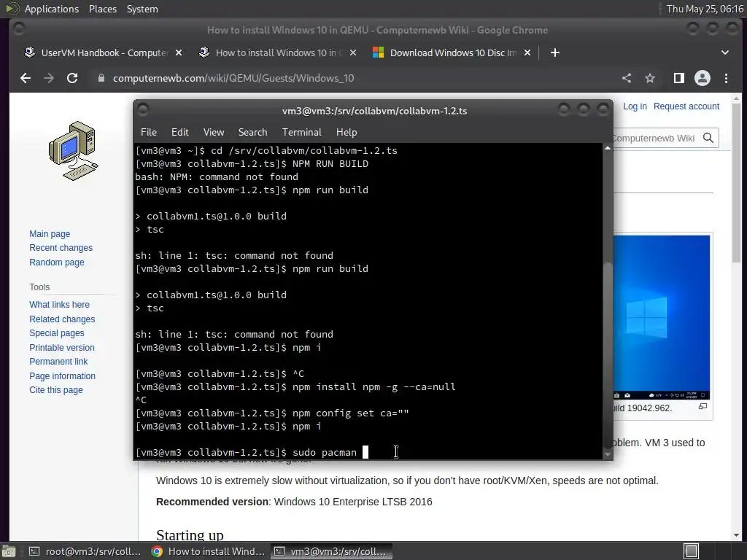This screenshot has width=747, height=560.
Task: Click the 'Starting up' heading
Action: point(190,534)
